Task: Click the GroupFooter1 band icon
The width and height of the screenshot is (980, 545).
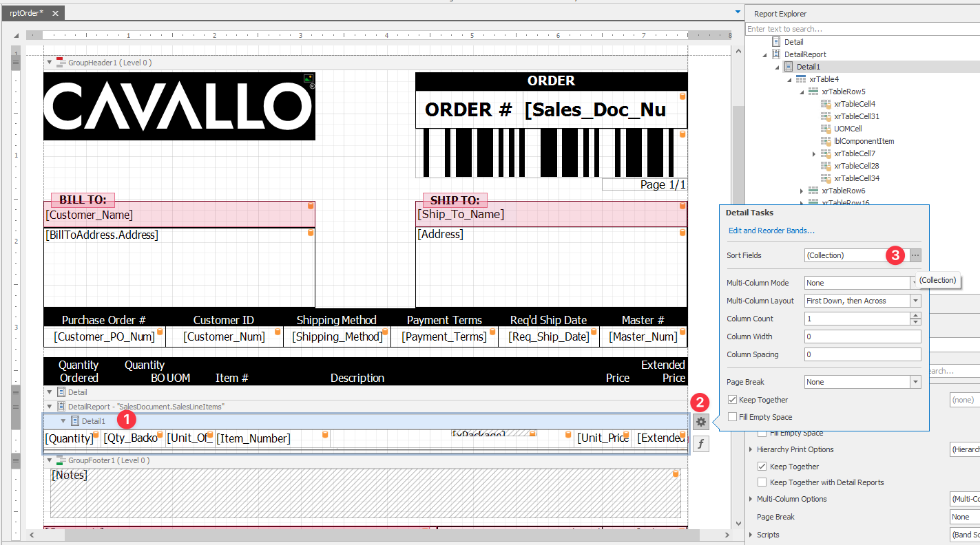Action: point(61,460)
